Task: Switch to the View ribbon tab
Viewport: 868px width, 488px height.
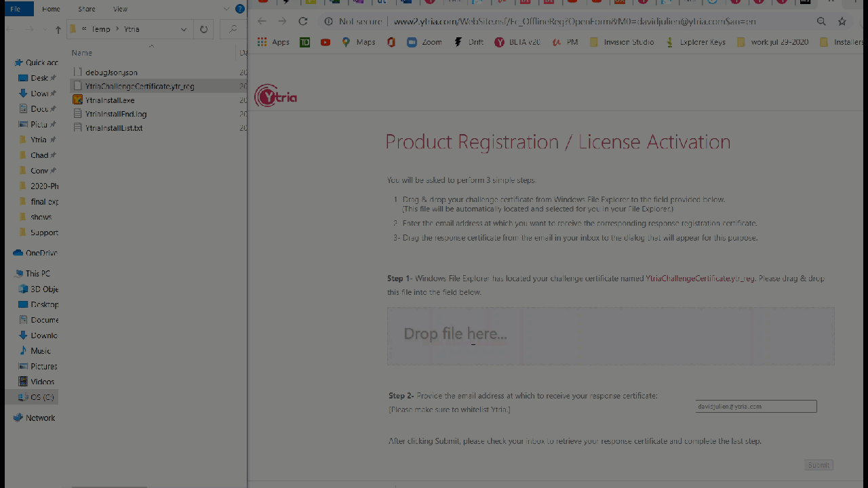Action: pos(120,9)
